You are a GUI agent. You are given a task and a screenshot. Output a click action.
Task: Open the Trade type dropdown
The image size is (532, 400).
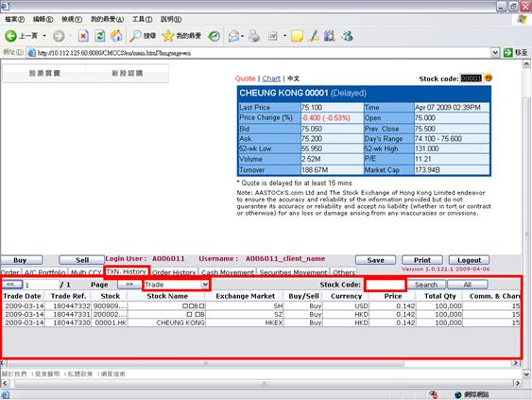coord(177,285)
